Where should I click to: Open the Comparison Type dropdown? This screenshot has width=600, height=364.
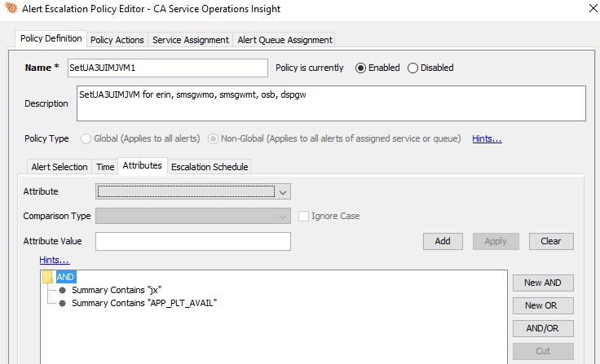click(x=193, y=216)
